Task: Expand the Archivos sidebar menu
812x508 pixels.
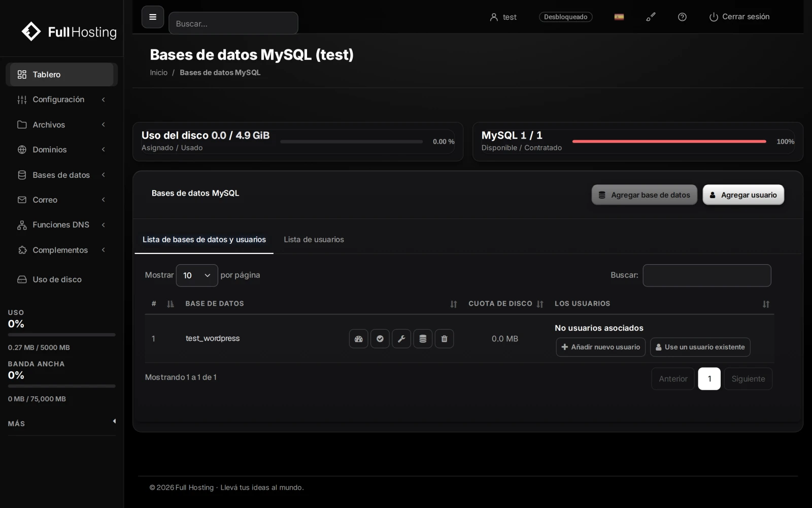Action: click(61, 124)
